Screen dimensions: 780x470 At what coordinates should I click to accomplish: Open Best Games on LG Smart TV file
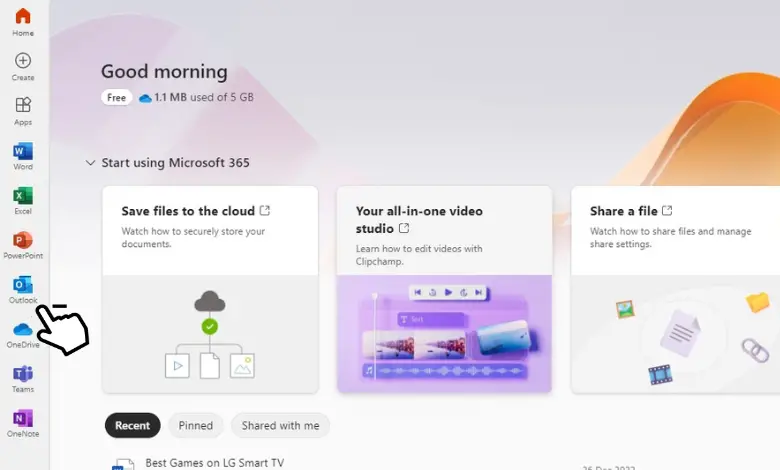tap(215, 463)
